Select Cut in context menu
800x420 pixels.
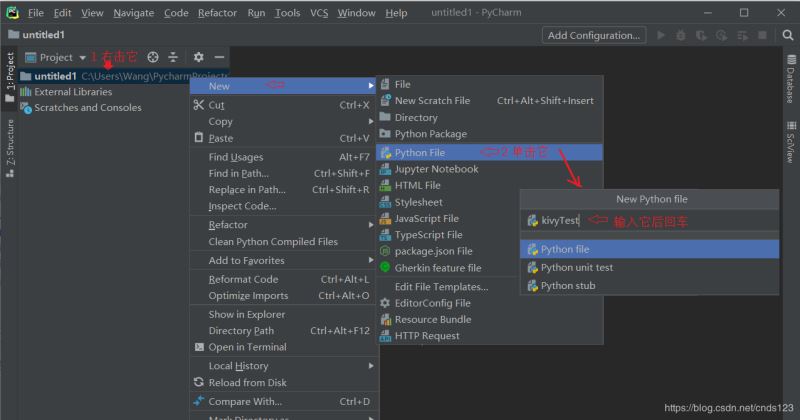283,105
